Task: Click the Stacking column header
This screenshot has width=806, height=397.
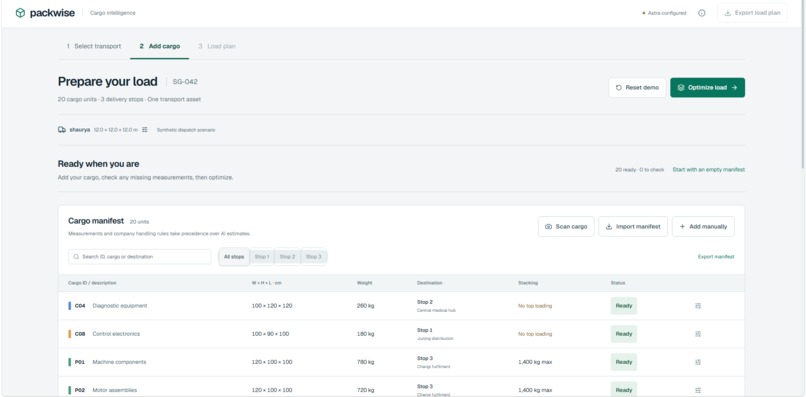Action: click(528, 283)
